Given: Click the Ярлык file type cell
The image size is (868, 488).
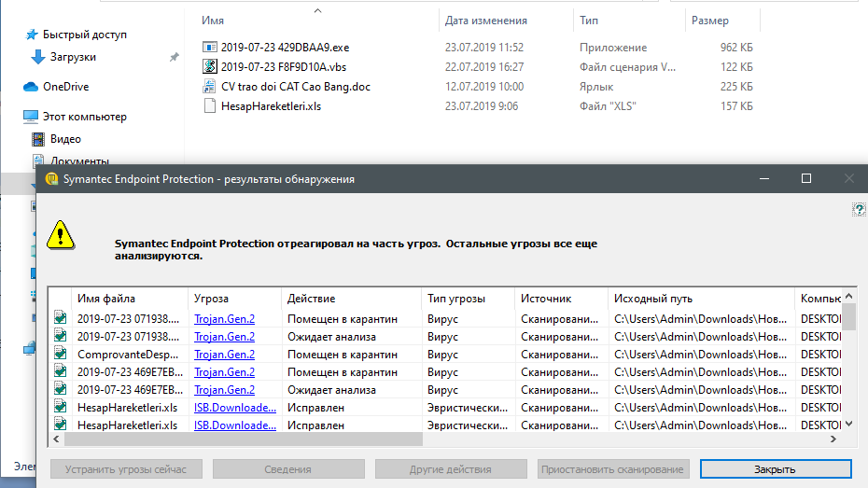Looking at the screenshot, I should pyautogui.click(x=596, y=87).
